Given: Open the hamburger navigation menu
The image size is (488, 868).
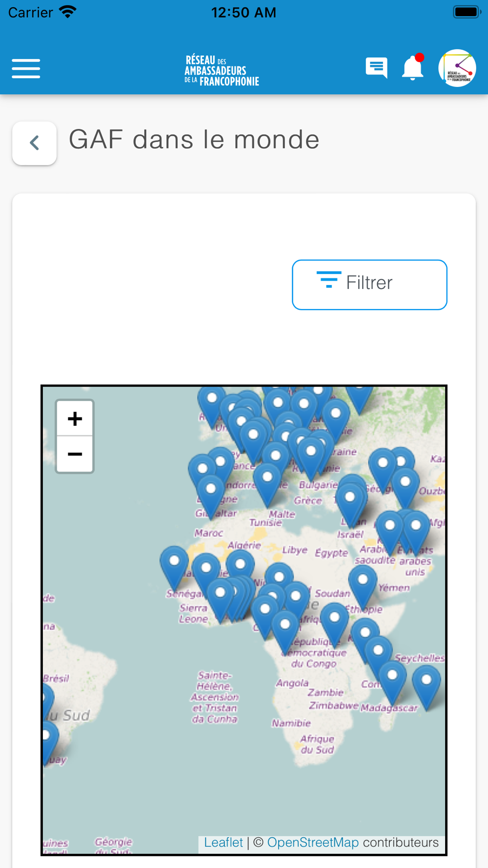Looking at the screenshot, I should tap(26, 68).
